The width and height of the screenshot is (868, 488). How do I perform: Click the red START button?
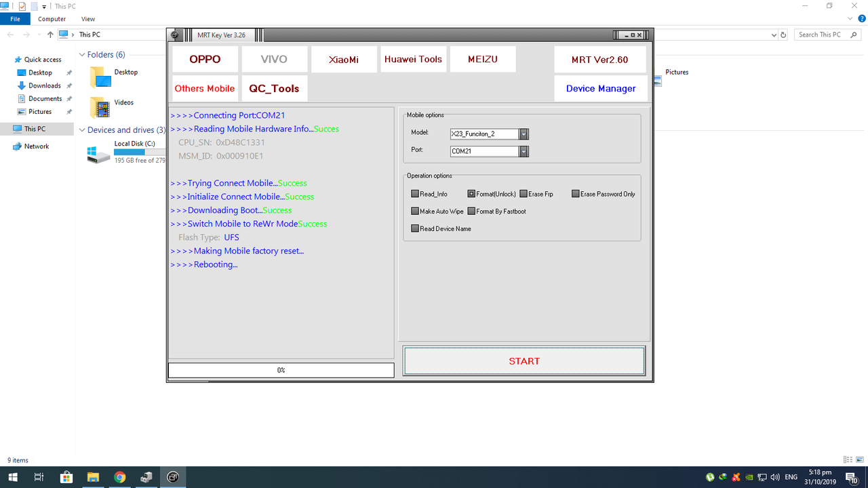[524, 361]
